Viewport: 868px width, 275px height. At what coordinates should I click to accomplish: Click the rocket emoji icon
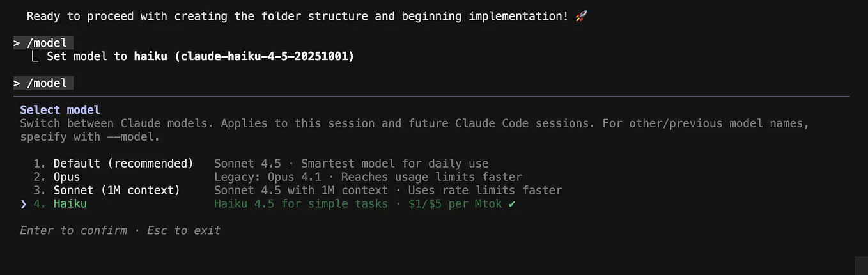[x=581, y=16]
